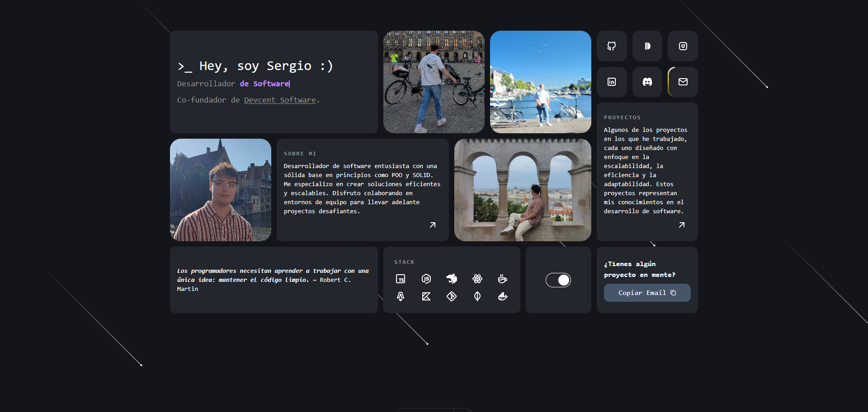Toggle the theme switch
This screenshot has width=868, height=412.
click(x=558, y=280)
